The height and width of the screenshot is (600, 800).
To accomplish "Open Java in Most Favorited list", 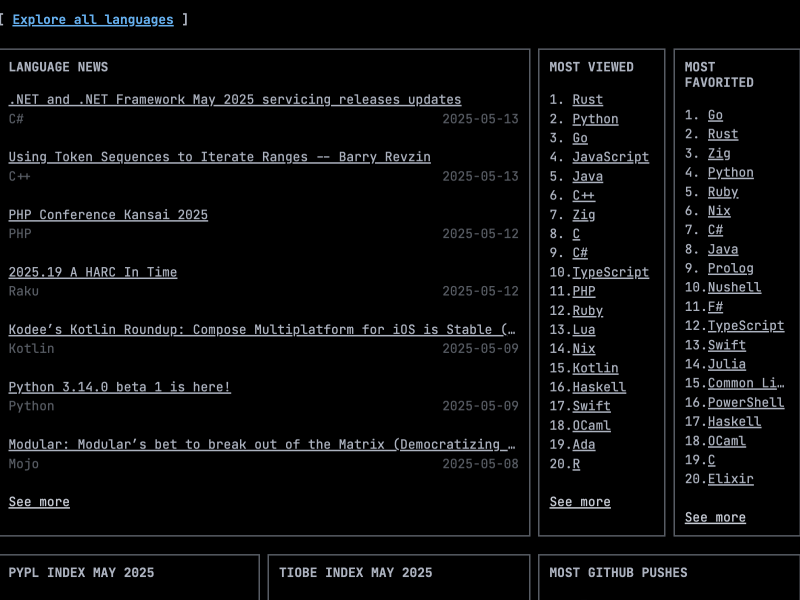I will tap(723, 249).
